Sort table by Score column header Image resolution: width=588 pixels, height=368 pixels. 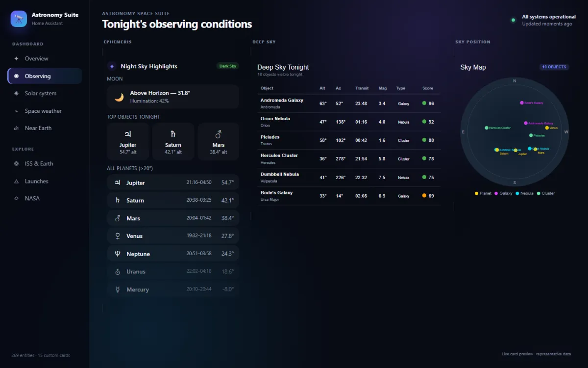(x=428, y=88)
